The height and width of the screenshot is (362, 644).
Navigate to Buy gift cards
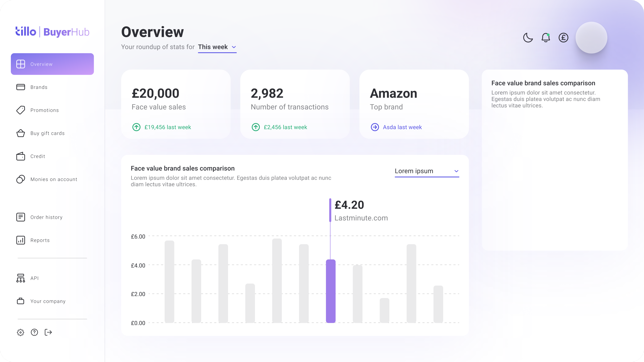click(x=47, y=133)
